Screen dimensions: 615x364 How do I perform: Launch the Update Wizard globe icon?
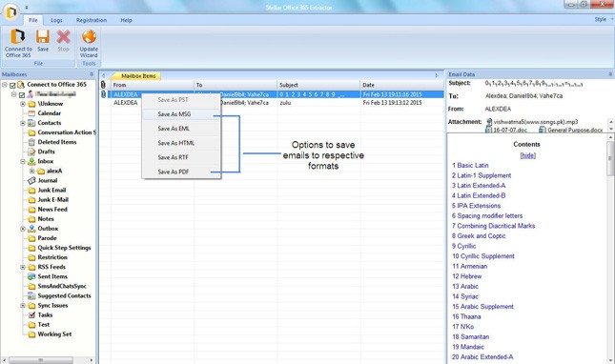click(x=89, y=36)
